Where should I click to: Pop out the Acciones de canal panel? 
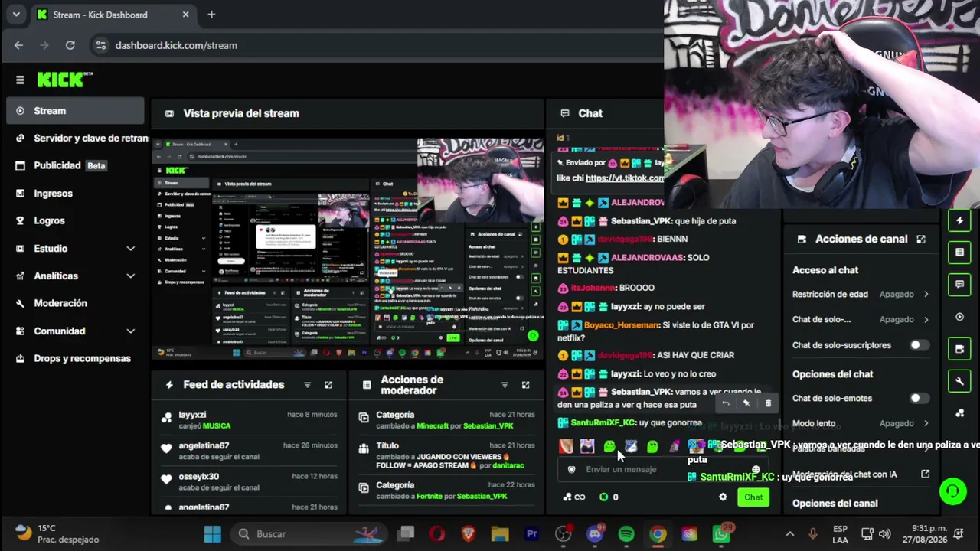tap(921, 239)
